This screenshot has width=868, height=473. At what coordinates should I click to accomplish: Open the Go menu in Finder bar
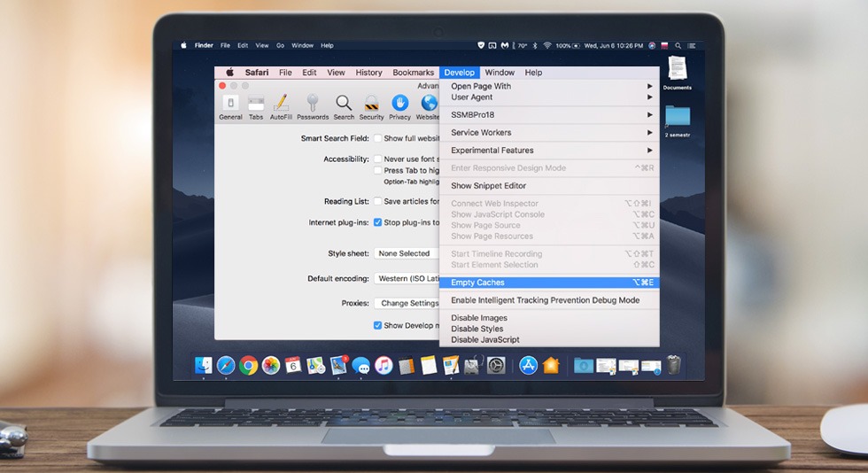coord(280,45)
